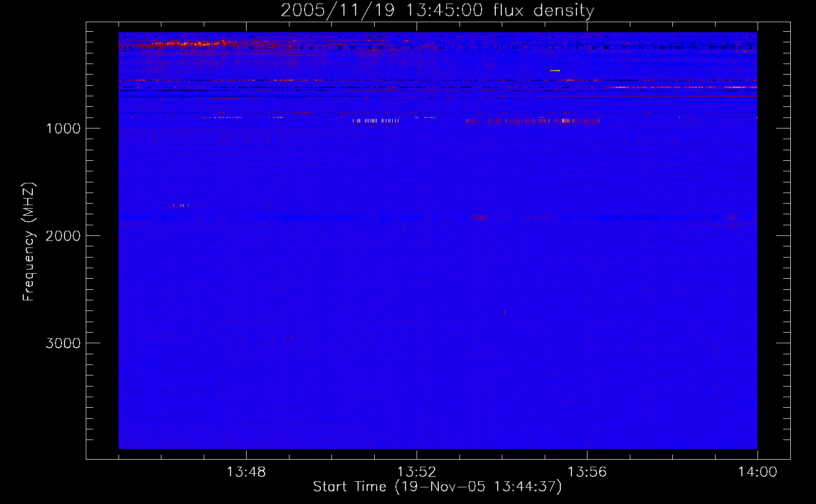This screenshot has width=816, height=504.
Task: Click the 13:52 time tick label
Action: tap(417, 472)
